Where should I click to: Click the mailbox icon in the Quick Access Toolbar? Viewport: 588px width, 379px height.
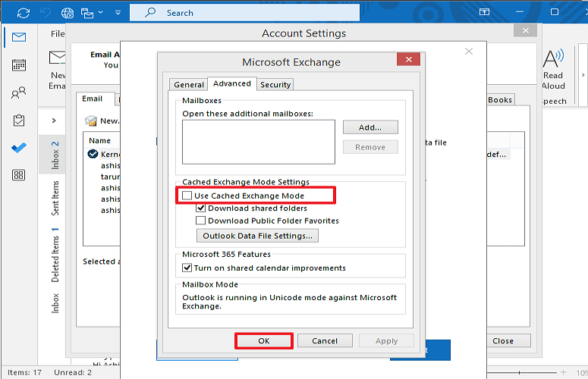click(87, 13)
